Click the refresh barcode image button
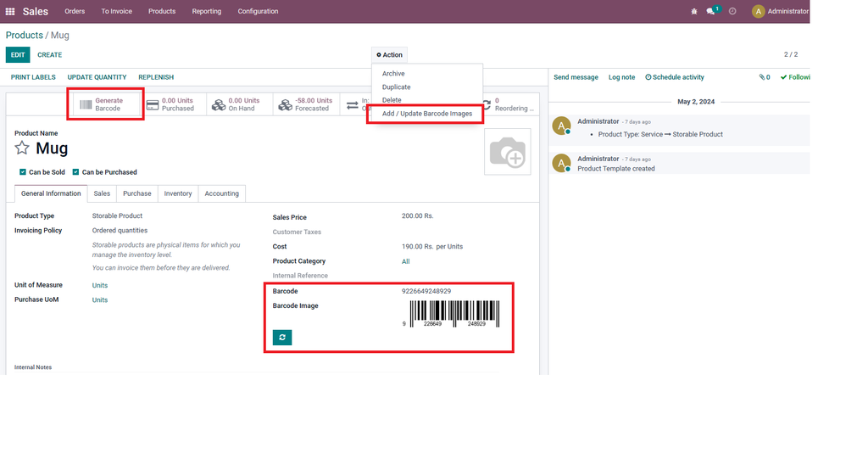Image resolution: width=868 pixels, height=470 pixels. click(x=282, y=338)
